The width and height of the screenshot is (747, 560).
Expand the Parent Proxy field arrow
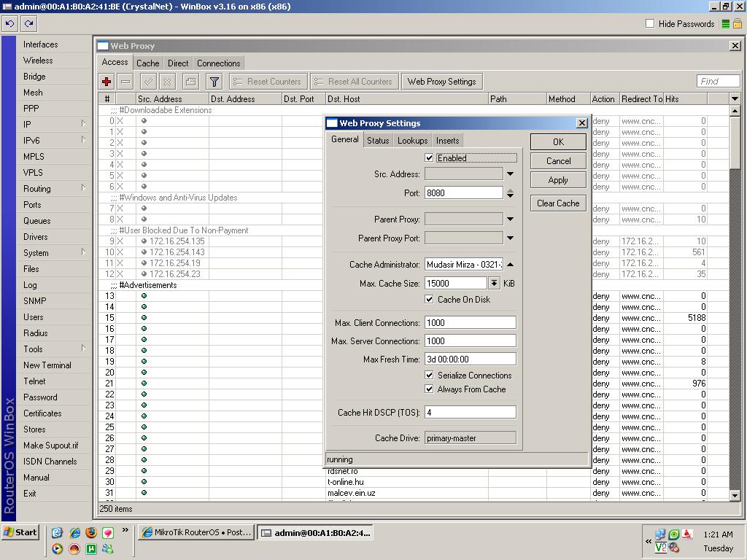510,219
